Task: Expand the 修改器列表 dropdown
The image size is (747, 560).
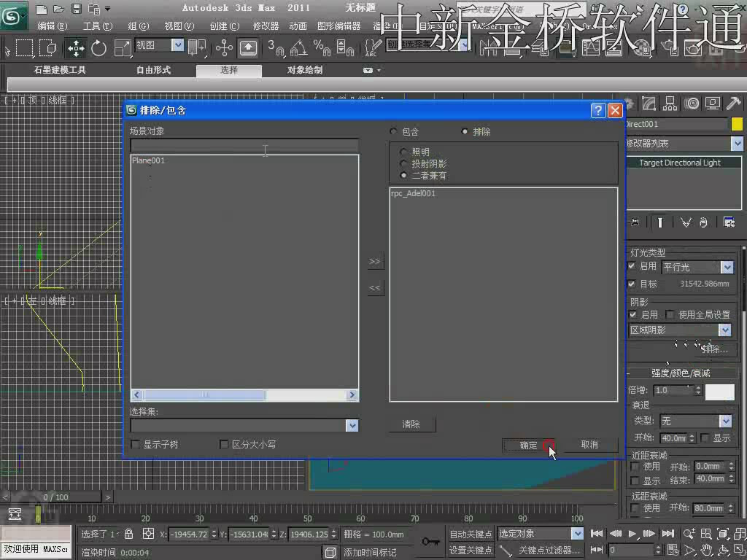Action: [x=737, y=144]
